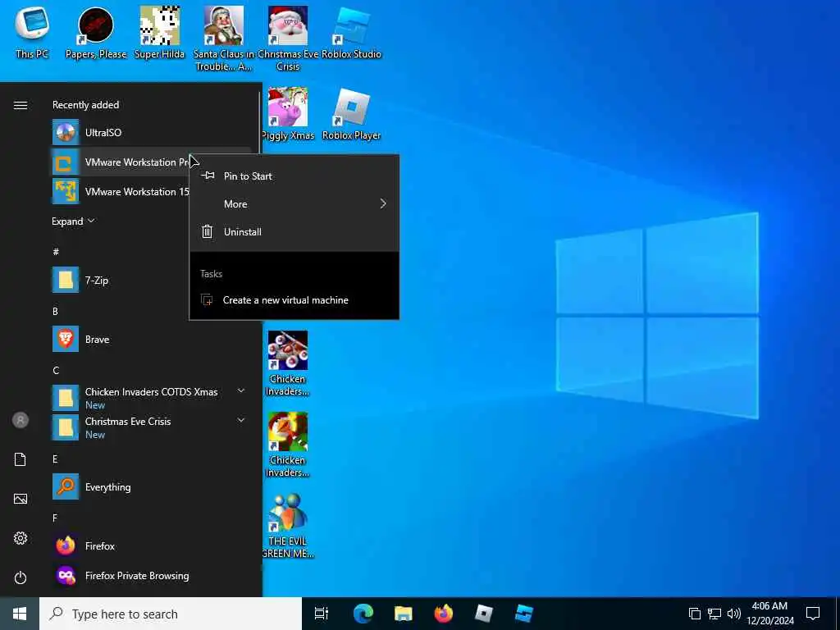Image resolution: width=840 pixels, height=630 pixels.
Task: Click VMware Workstation Pro app entry
Action: (120, 162)
